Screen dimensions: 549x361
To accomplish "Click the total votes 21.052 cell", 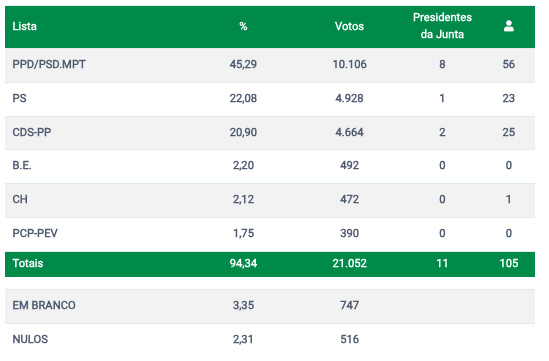I will pos(349,263).
